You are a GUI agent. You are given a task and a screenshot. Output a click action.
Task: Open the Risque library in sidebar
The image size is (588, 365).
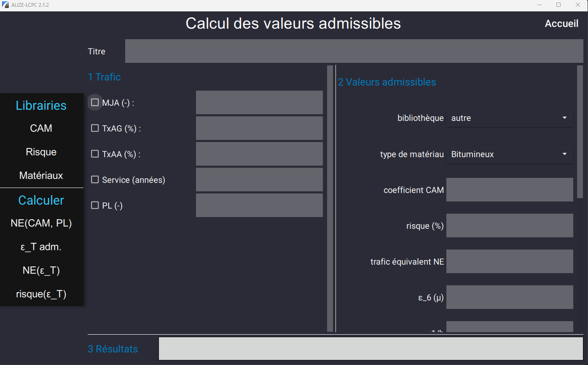(x=41, y=152)
